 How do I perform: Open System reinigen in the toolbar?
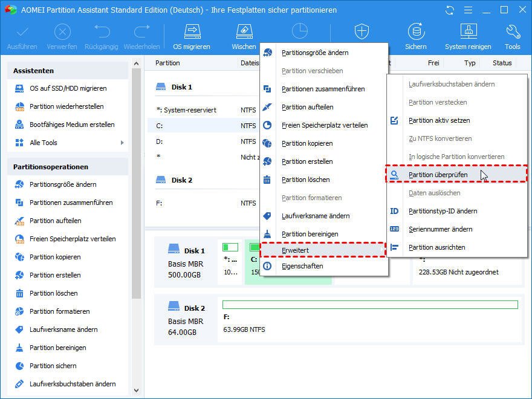click(468, 37)
